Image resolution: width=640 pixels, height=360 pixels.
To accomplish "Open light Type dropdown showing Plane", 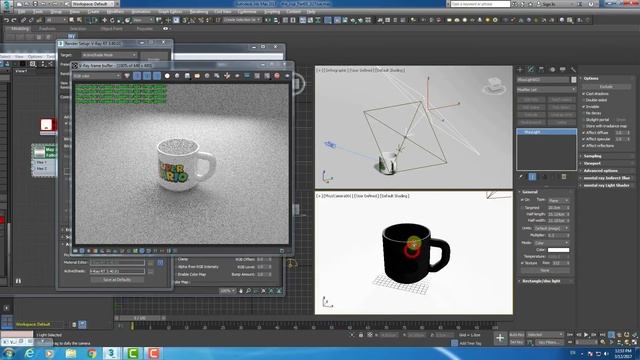I will click(558, 200).
